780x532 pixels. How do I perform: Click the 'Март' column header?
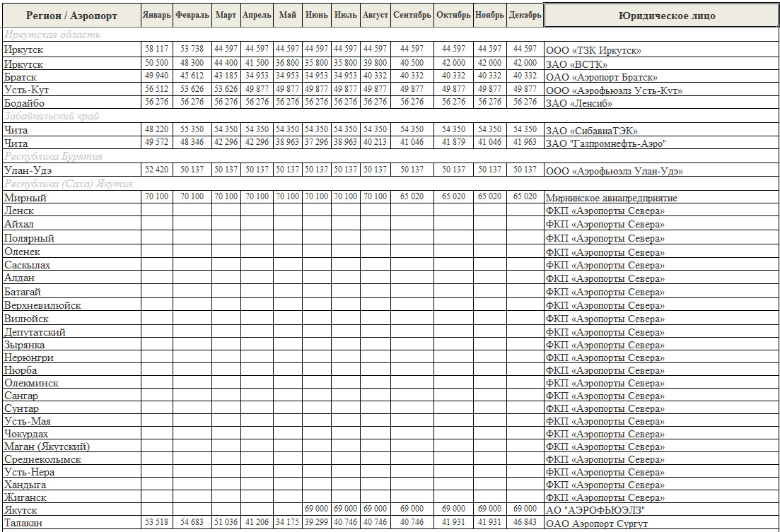(226, 16)
